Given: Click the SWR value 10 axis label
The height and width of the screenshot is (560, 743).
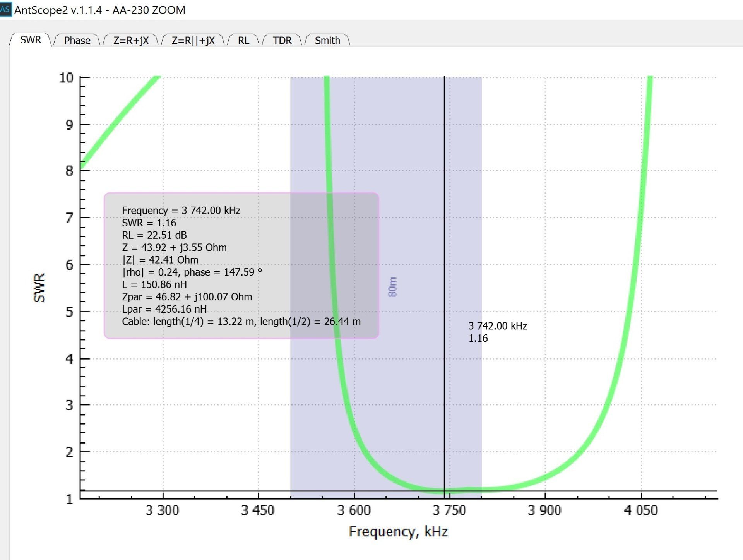Looking at the screenshot, I should point(66,77).
